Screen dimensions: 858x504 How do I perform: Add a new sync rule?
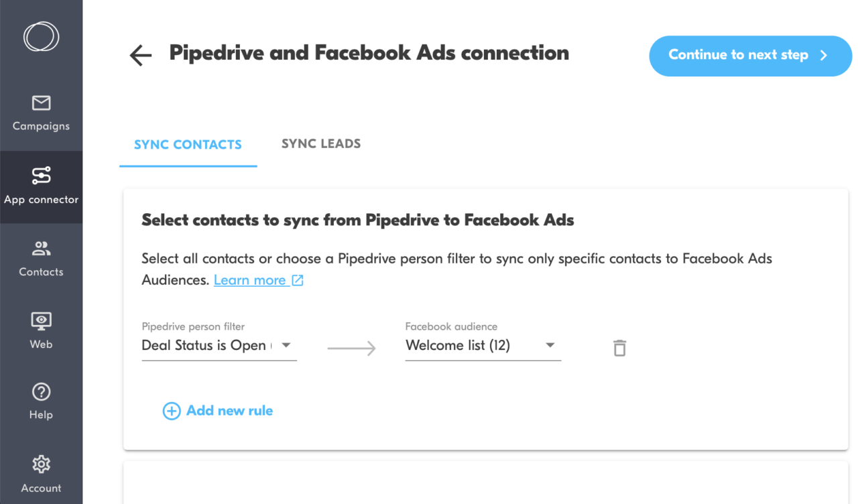tap(229, 410)
